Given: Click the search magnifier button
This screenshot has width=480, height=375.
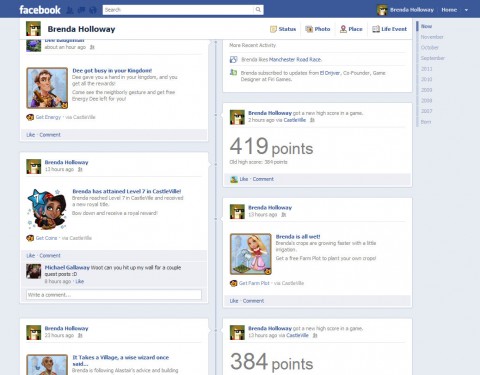Looking at the screenshot, I should pos(258,10).
